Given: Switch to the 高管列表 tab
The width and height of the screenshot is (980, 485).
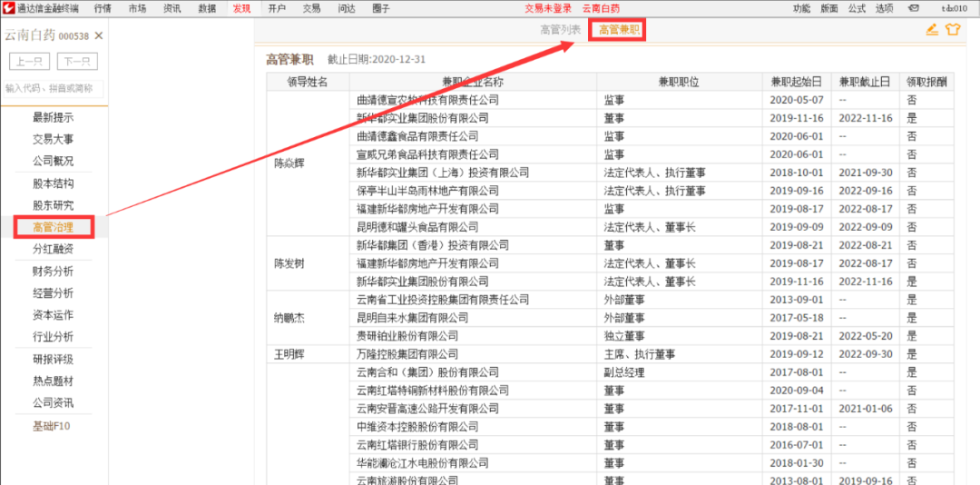Looking at the screenshot, I should [561, 29].
